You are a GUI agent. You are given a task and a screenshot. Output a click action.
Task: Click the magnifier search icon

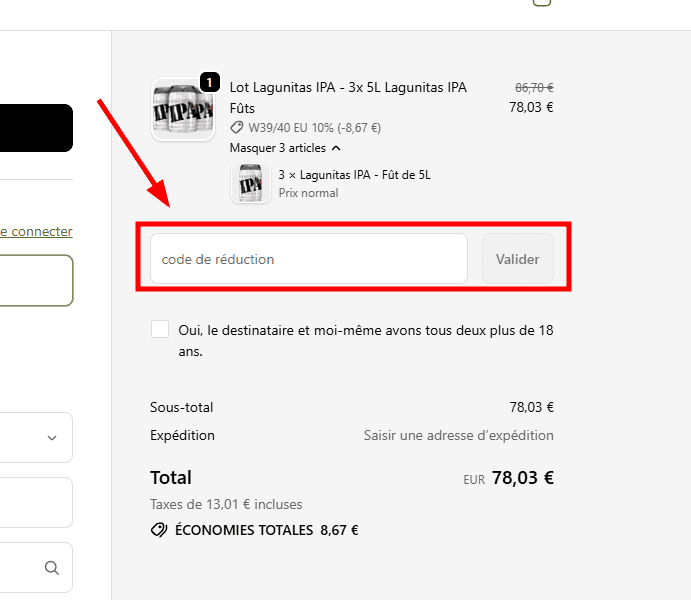52,568
